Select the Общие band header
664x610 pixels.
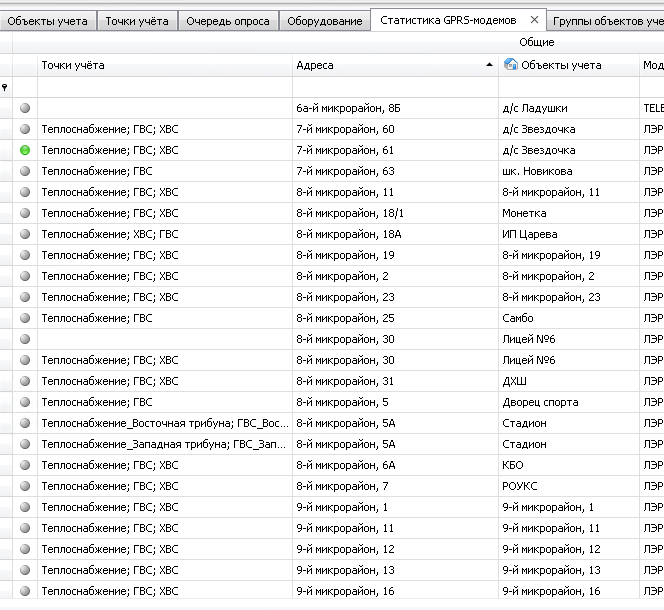click(x=537, y=42)
